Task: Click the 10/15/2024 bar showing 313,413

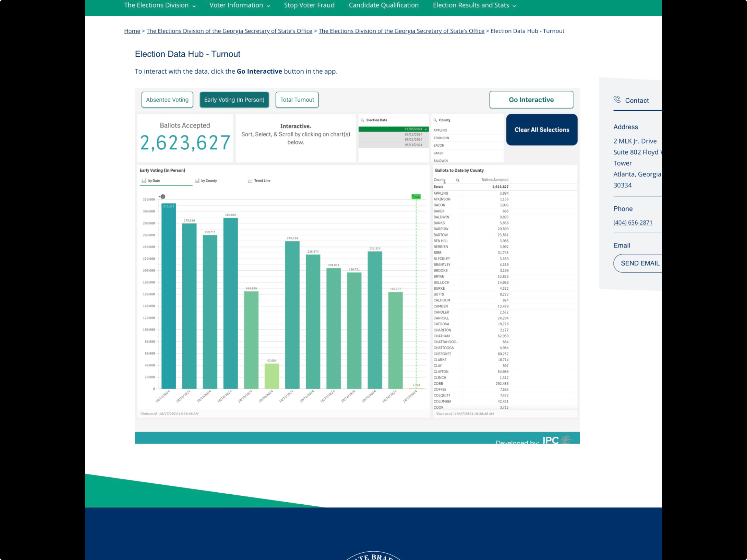Action: pyautogui.click(x=169, y=296)
